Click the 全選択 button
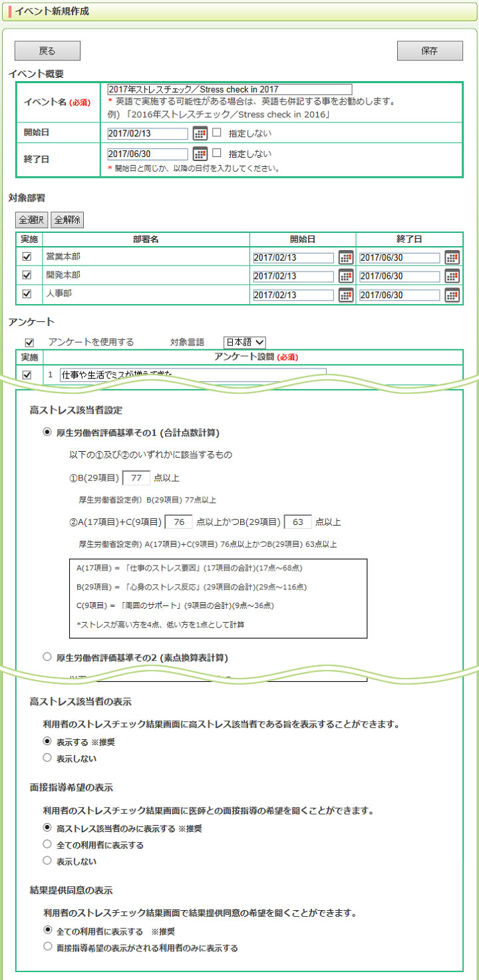Viewport: 479px width, 980px height. [31, 220]
